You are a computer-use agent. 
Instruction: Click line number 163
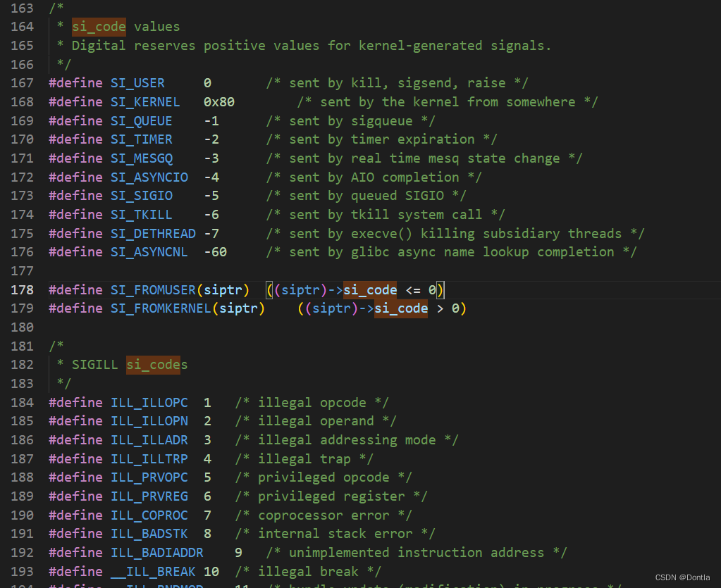(x=21, y=8)
